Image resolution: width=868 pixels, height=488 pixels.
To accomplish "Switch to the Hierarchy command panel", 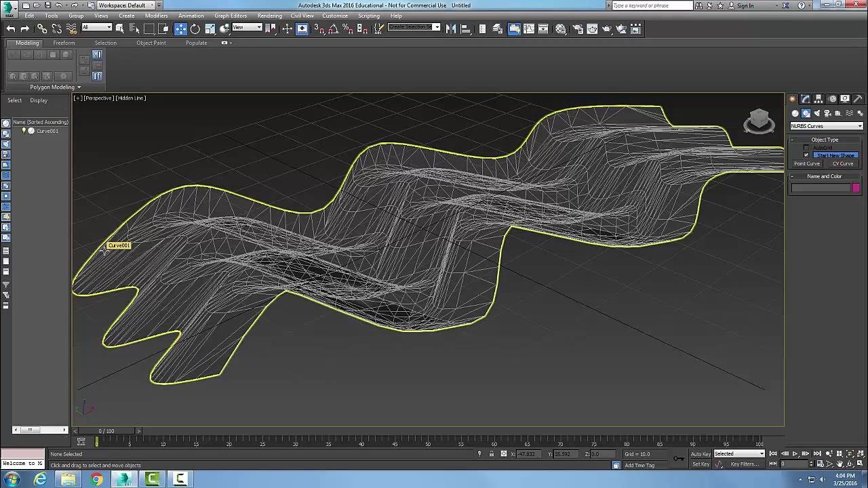I will [x=818, y=99].
